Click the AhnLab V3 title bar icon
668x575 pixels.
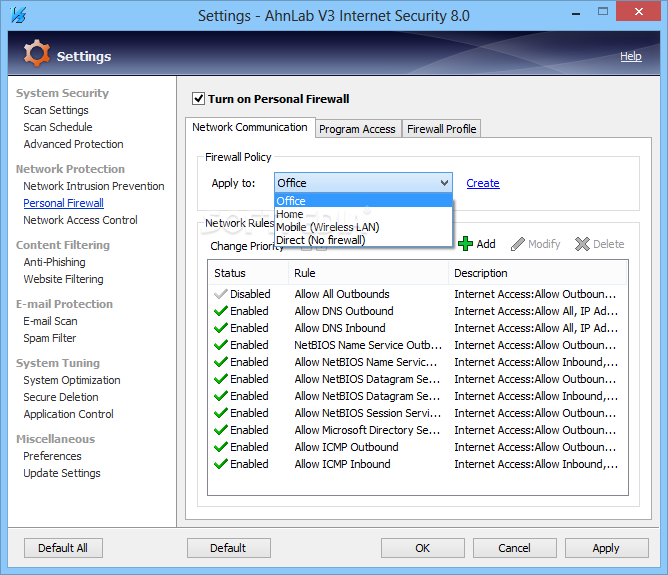click(x=16, y=16)
